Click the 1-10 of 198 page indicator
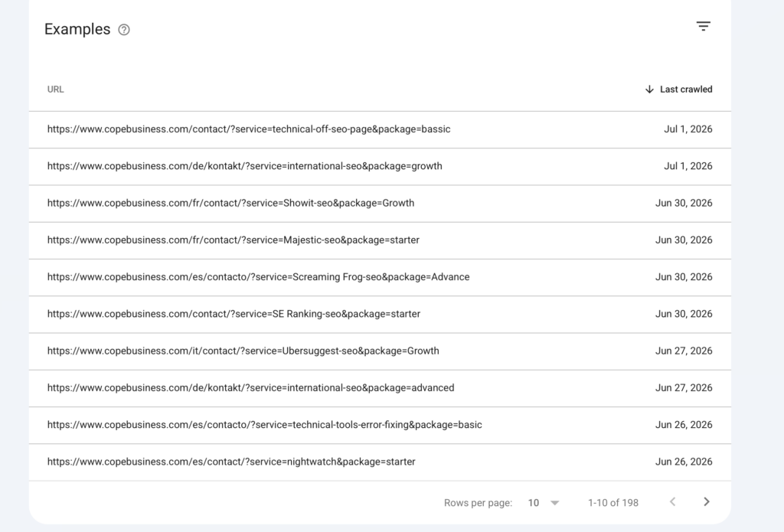 pos(613,503)
